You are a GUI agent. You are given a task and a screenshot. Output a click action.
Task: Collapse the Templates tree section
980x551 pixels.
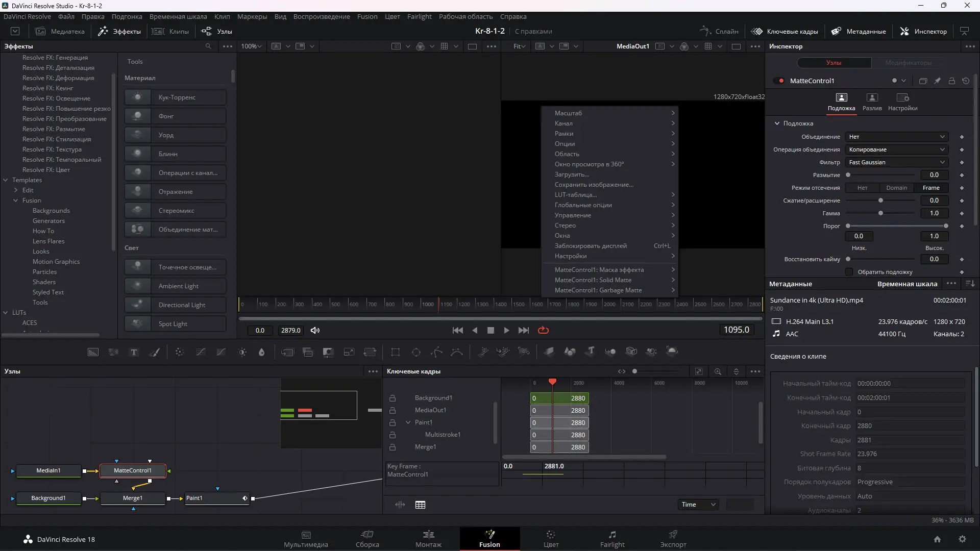click(6, 180)
